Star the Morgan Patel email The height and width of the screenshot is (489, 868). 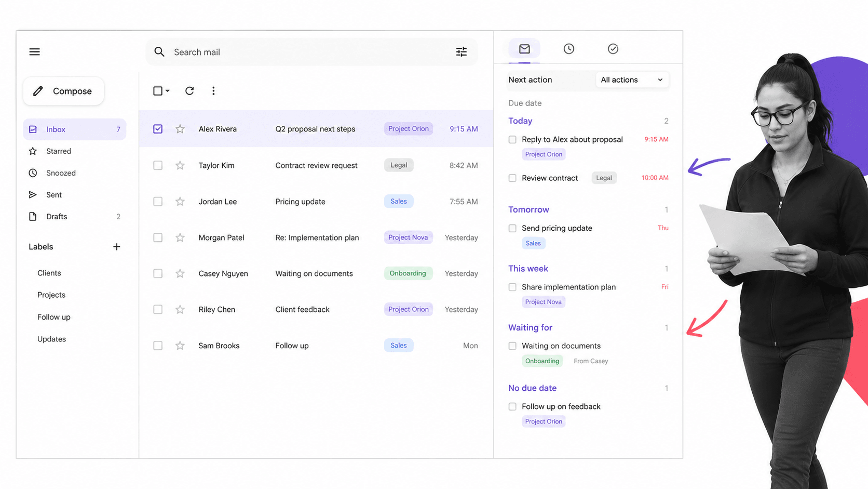click(180, 237)
